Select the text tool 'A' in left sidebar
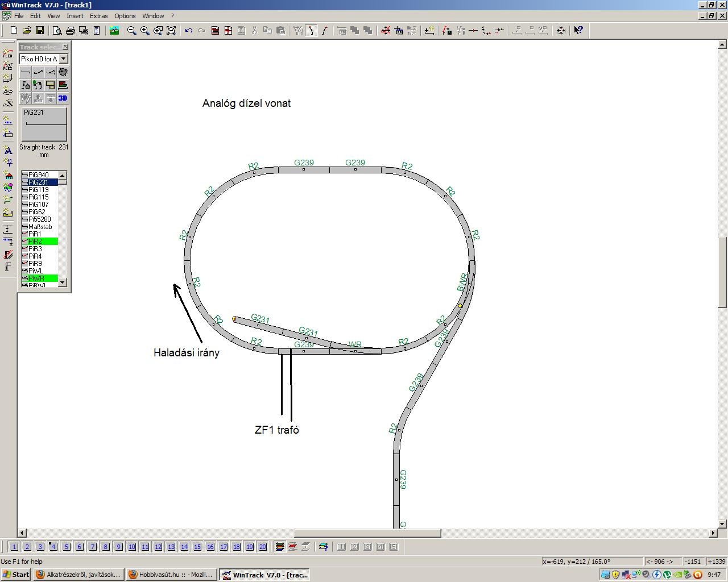The height and width of the screenshot is (582, 728). pyautogui.click(x=8, y=151)
